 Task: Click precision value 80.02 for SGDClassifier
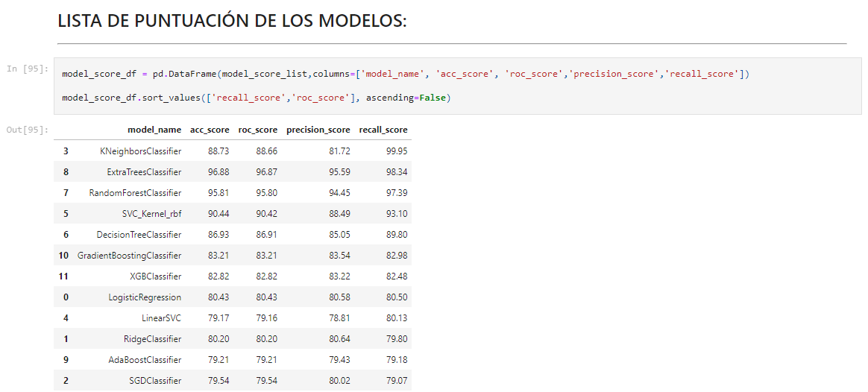[x=340, y=382]
